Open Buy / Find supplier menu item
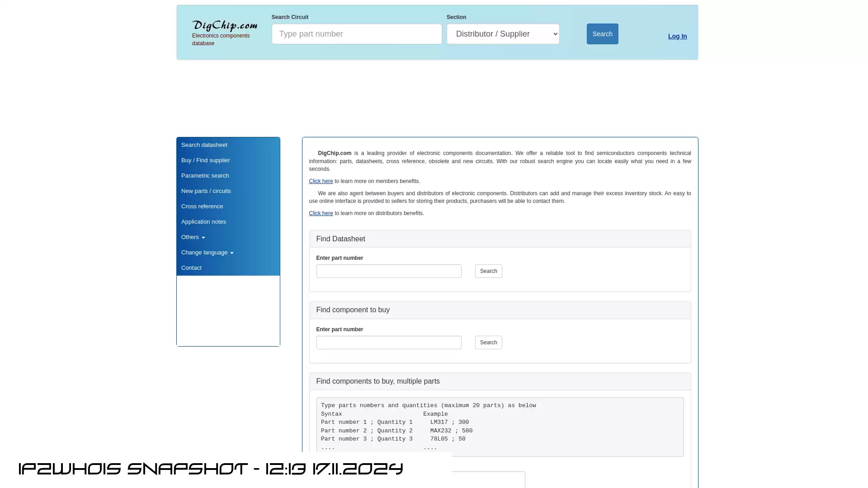Image resolution: width=868 pixels, height=488 pixels. [x=228, y=160]
